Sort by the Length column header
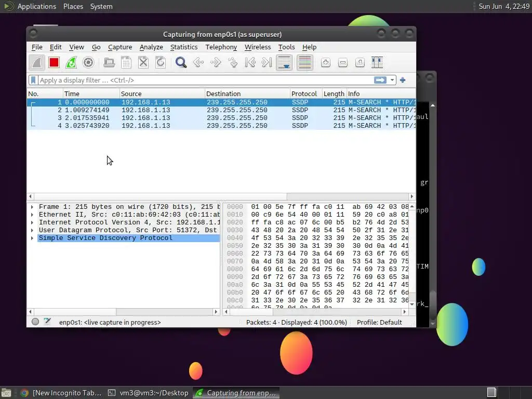 [334, 94]
